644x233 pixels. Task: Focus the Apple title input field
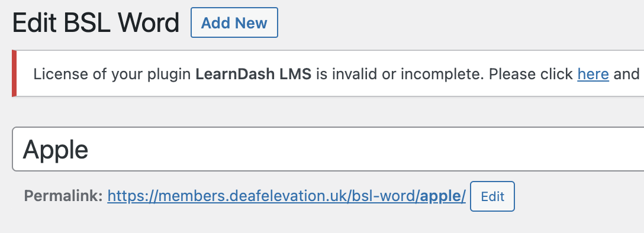coord(328,149)
